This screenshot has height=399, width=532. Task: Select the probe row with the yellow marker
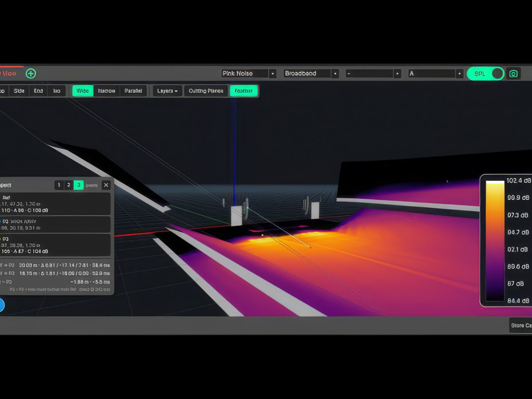pos(55,245)
